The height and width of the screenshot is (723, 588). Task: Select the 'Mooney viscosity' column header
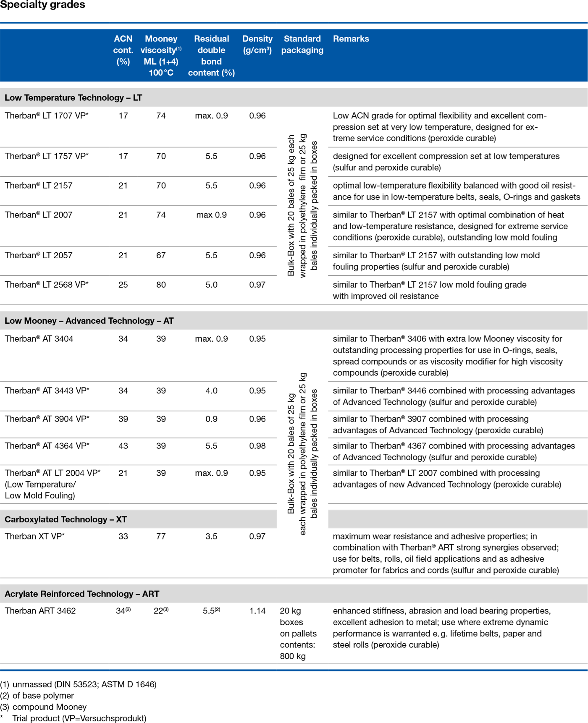click(x=161, y=55)
